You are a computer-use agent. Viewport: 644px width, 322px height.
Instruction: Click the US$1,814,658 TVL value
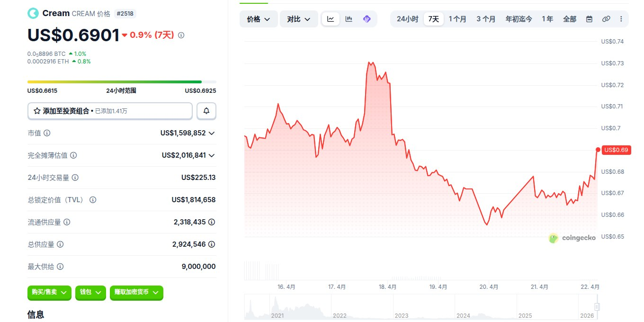tap(194, 200)
